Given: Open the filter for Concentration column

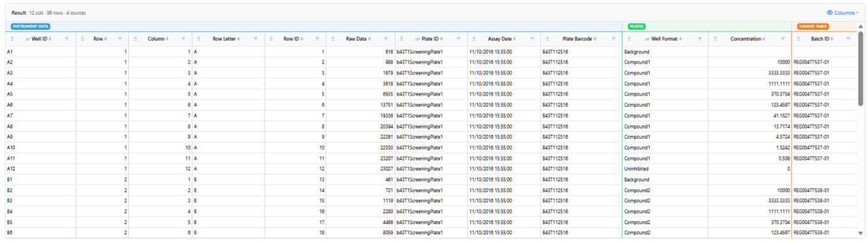Looking at the screenshot, I should point(782,39).
